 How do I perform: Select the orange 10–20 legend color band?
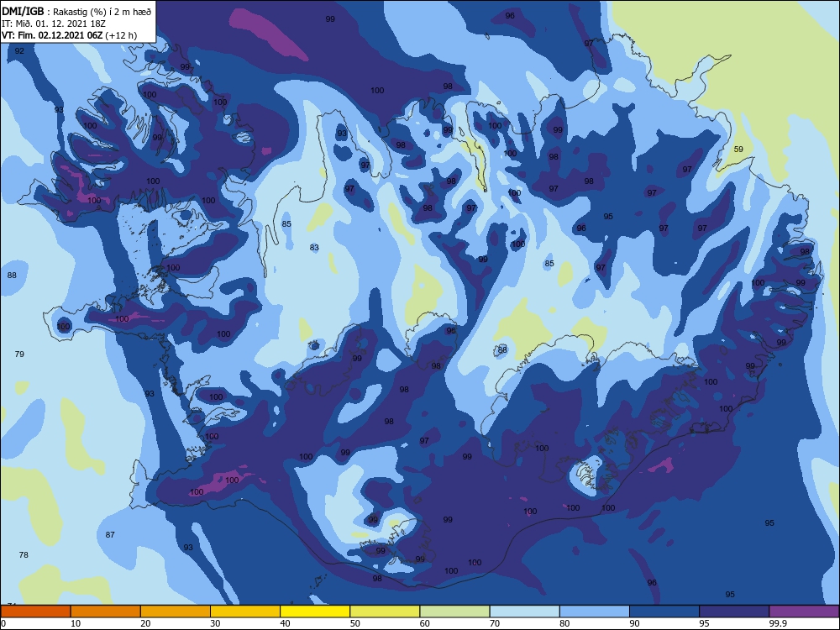coord(106,612)
